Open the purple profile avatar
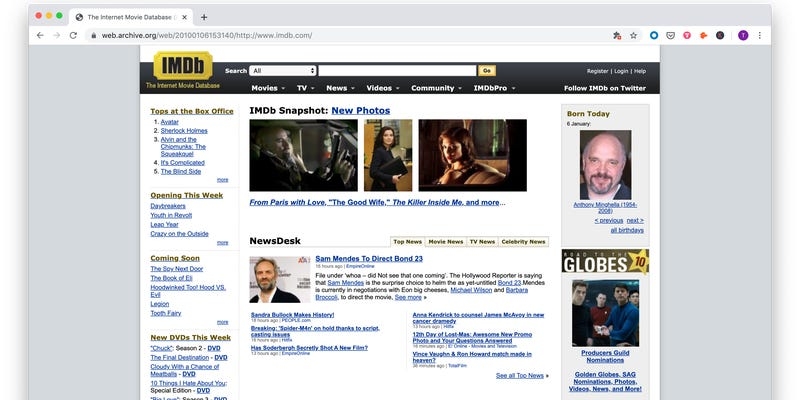 tap(743, 35)
